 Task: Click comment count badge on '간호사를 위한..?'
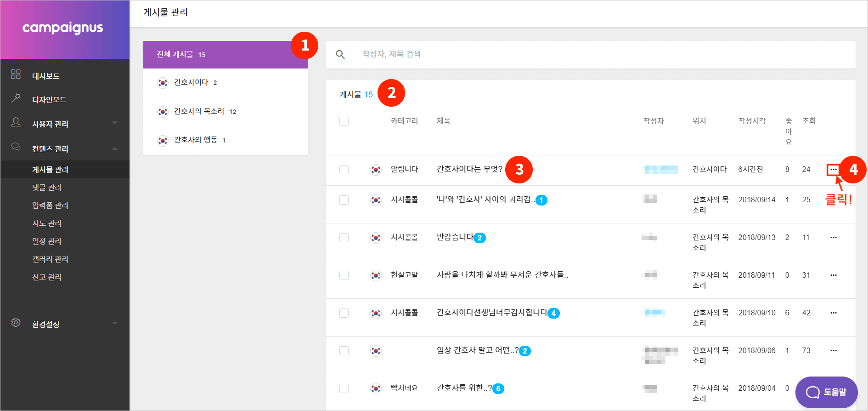click(x=498, y=389)
